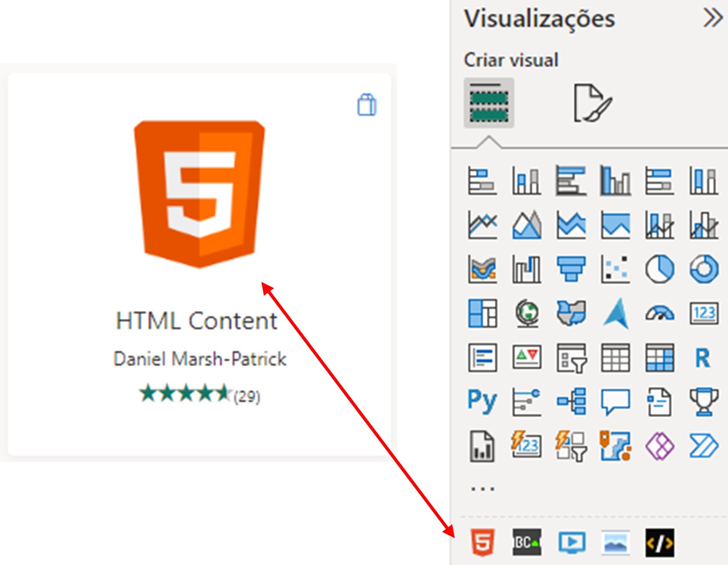
Task: Select the stacked area chart visual
Action: point(571,225)
